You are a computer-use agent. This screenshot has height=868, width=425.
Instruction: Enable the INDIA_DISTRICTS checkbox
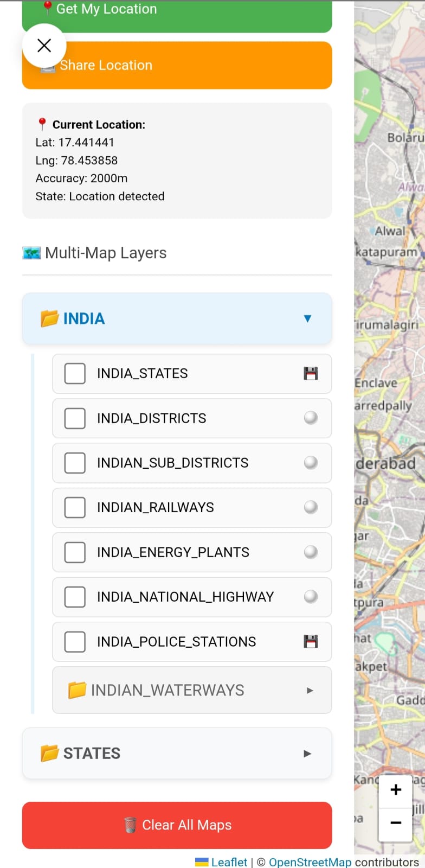pyautogui.click(x=75, y=418)
